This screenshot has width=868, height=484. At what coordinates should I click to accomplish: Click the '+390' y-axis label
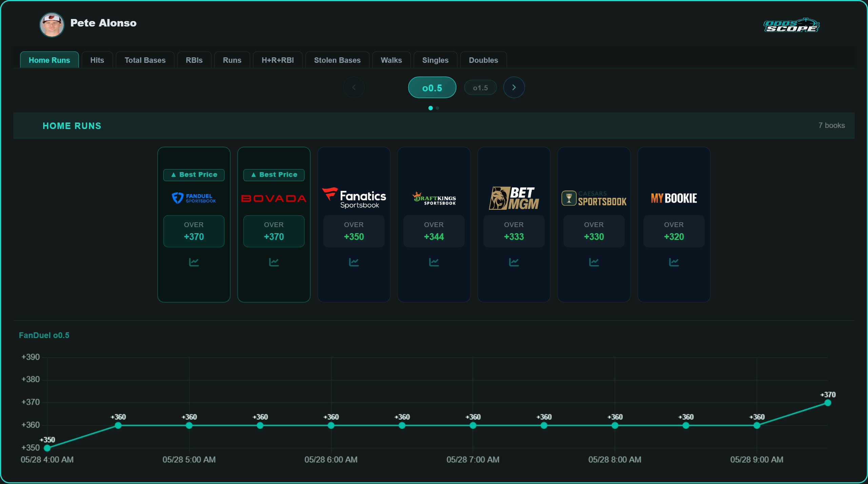point(31,357)
